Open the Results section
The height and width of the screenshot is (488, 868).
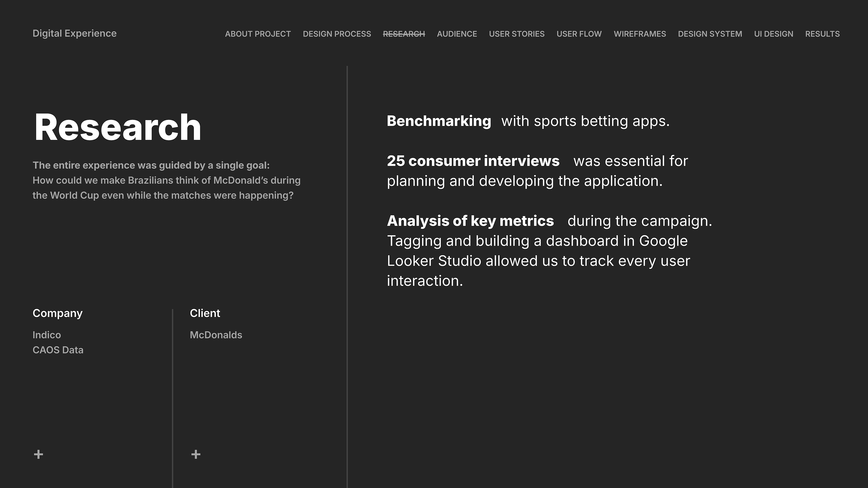(823, 34)
